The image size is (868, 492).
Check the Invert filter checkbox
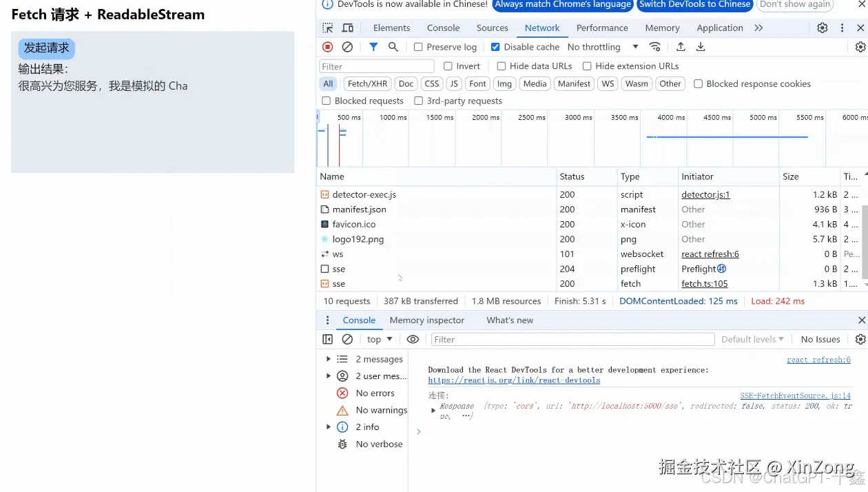click(x=448, y=66)
